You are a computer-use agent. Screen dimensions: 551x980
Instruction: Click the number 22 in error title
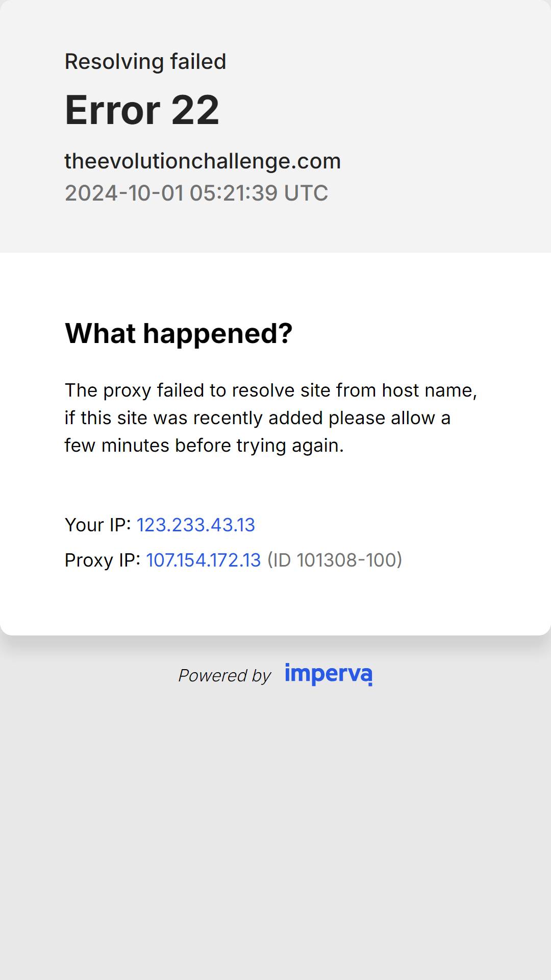tap(195, 110)
